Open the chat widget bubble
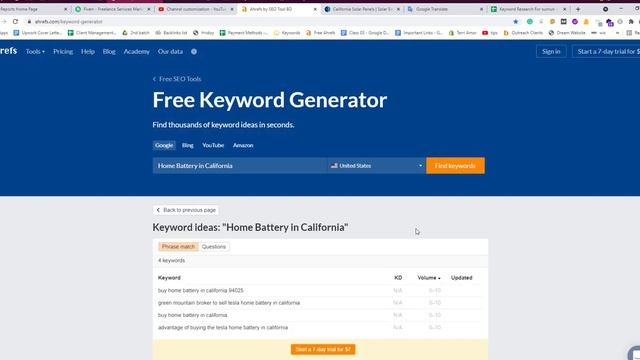This screenshot has height=360, width=640. [634, 353]
